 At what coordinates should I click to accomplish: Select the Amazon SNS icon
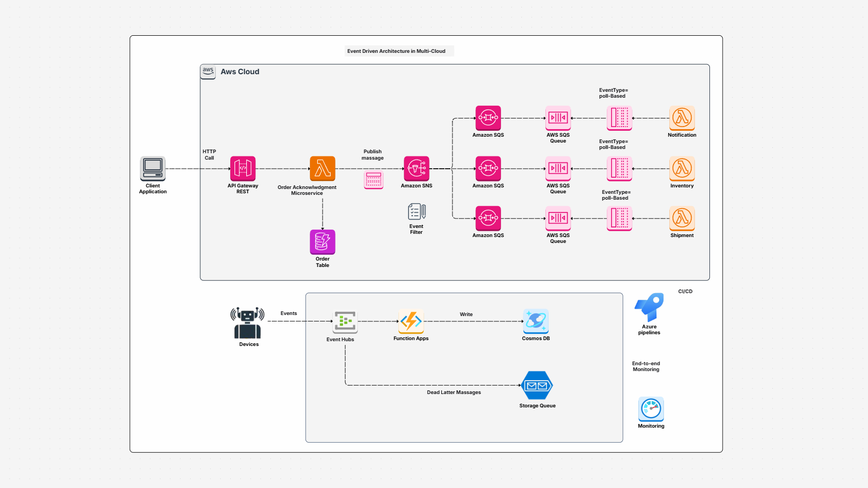pyautogui.click(x=417, y=169)
